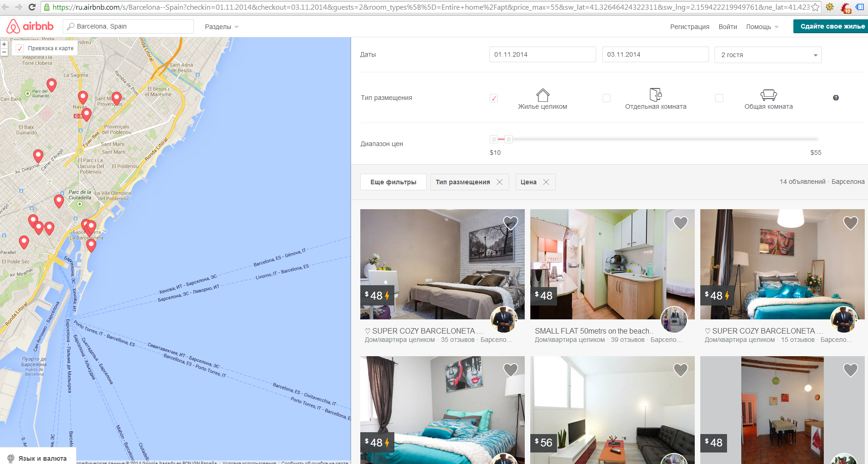Open host avatar on first SUPER COZY listing
The height and width of the screenshot is (464, 868).
coord(504,319)
